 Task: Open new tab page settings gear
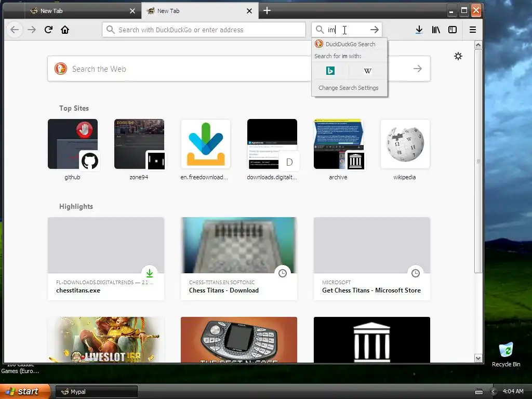click(x=458, y=56)
